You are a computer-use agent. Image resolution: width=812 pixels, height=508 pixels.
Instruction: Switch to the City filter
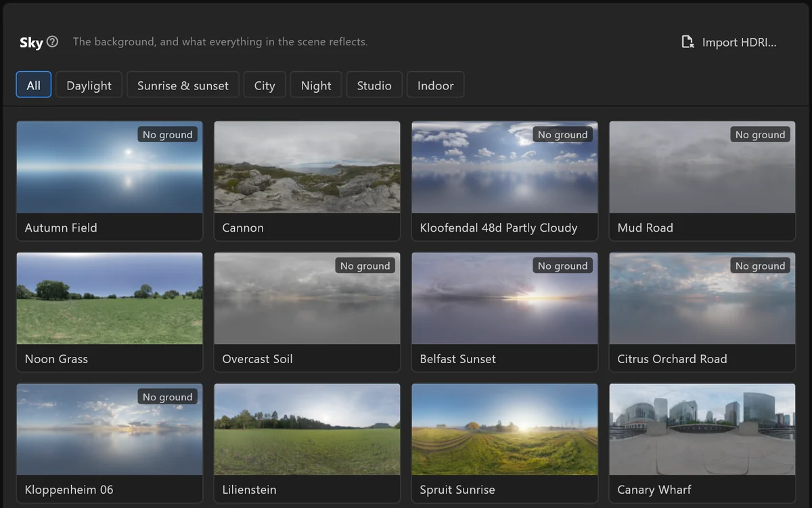click(x=265, y=85)
